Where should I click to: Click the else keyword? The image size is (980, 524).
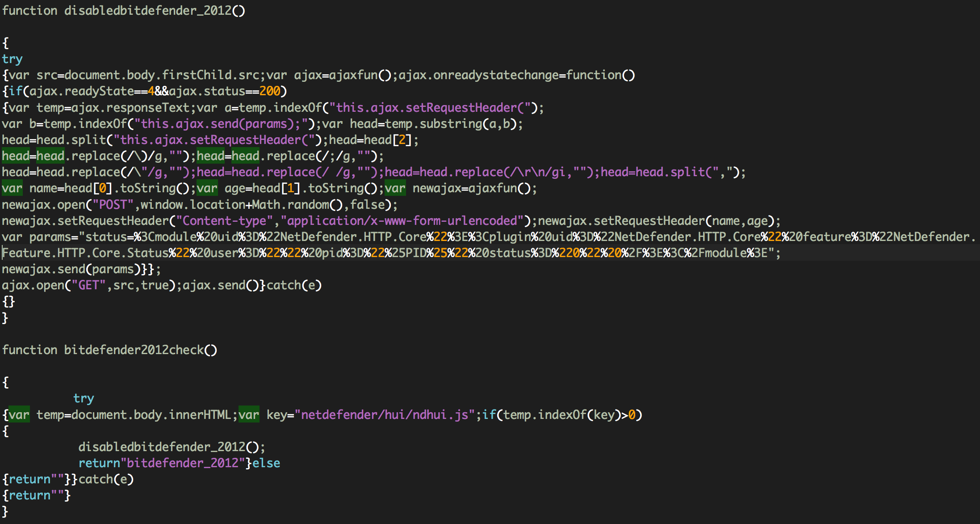point(266,463)
